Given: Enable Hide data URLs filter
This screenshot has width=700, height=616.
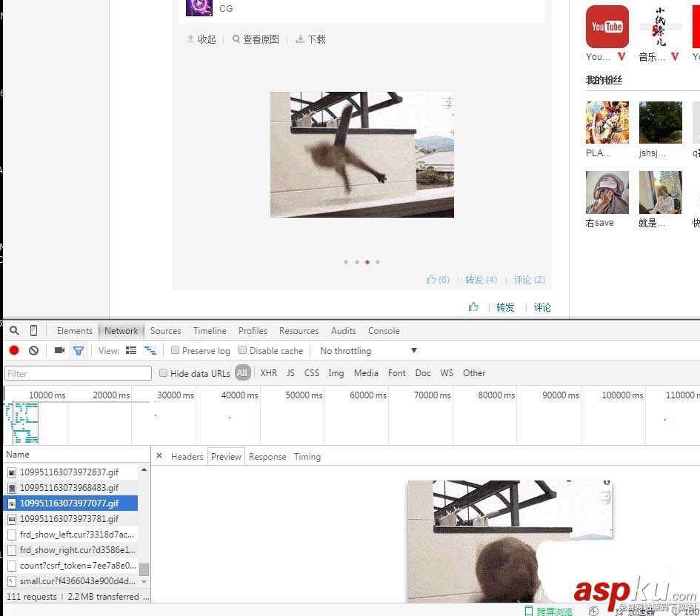Looking at the screenshot, I should tap(163, 373).
